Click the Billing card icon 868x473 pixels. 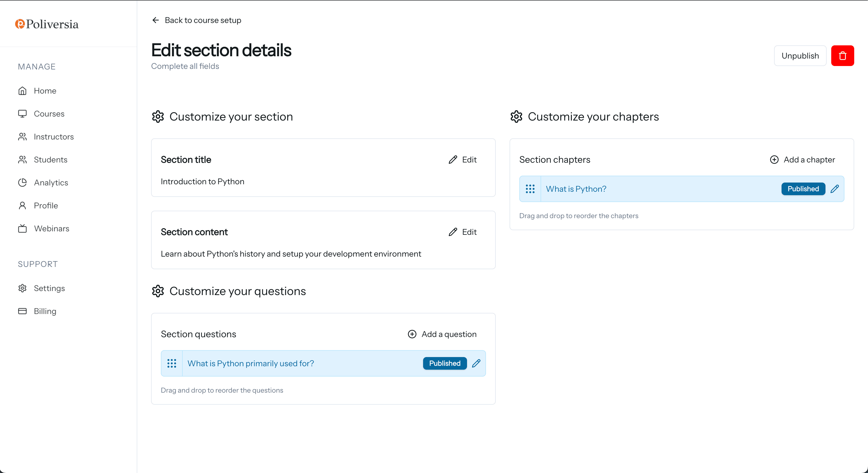click(x=22, y=311)
